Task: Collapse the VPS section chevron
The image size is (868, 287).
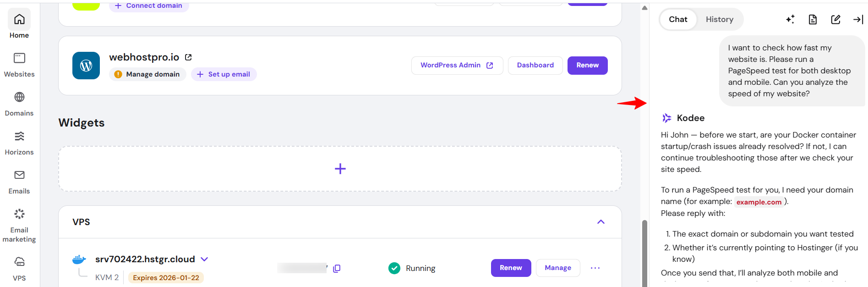Action: pos(601,222)
